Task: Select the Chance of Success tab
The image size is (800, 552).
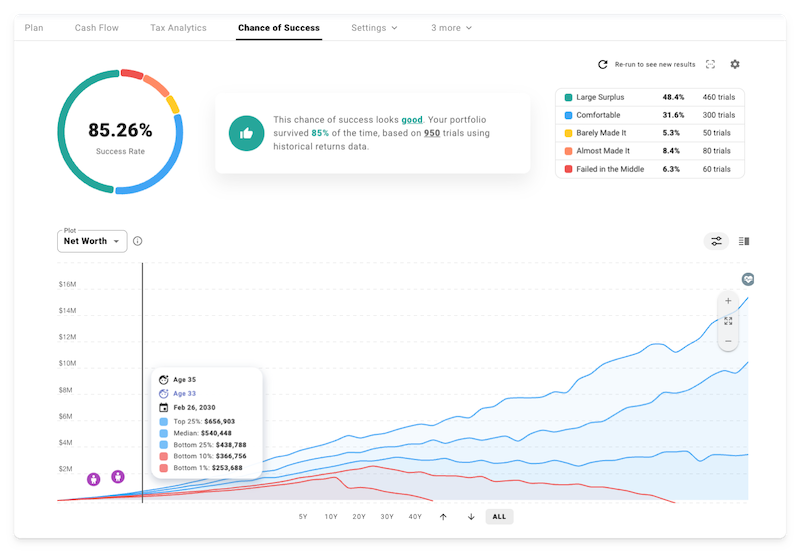Action: pyautogui.click(x=279, y=28)
